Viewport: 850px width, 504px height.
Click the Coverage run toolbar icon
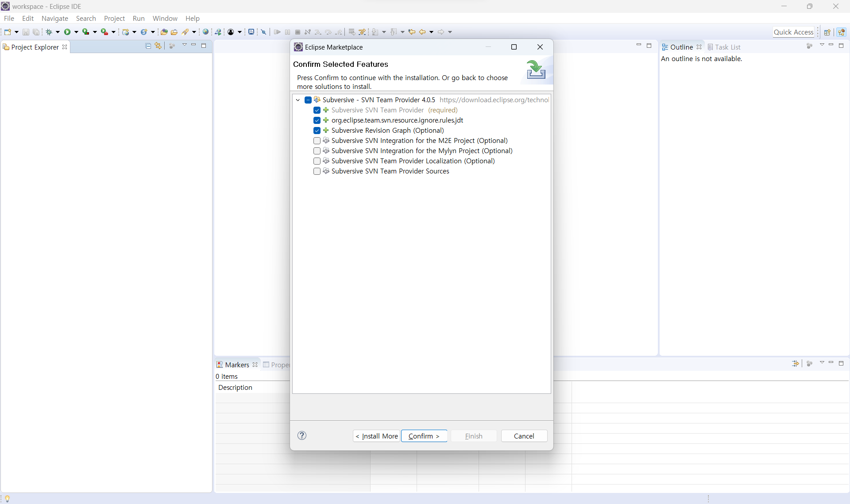(86, 32)
